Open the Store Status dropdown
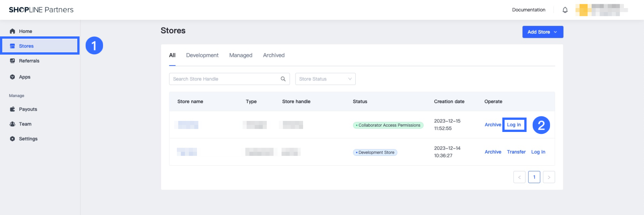This screenshot has width=644, height=215. click(325, 79)
